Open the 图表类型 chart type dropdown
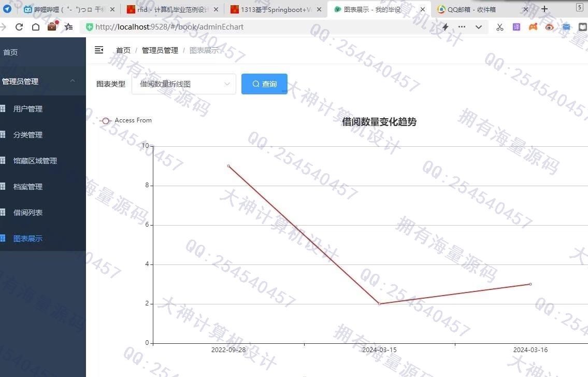This screenshot has width=588, height=377. click(x=184, y=83)
